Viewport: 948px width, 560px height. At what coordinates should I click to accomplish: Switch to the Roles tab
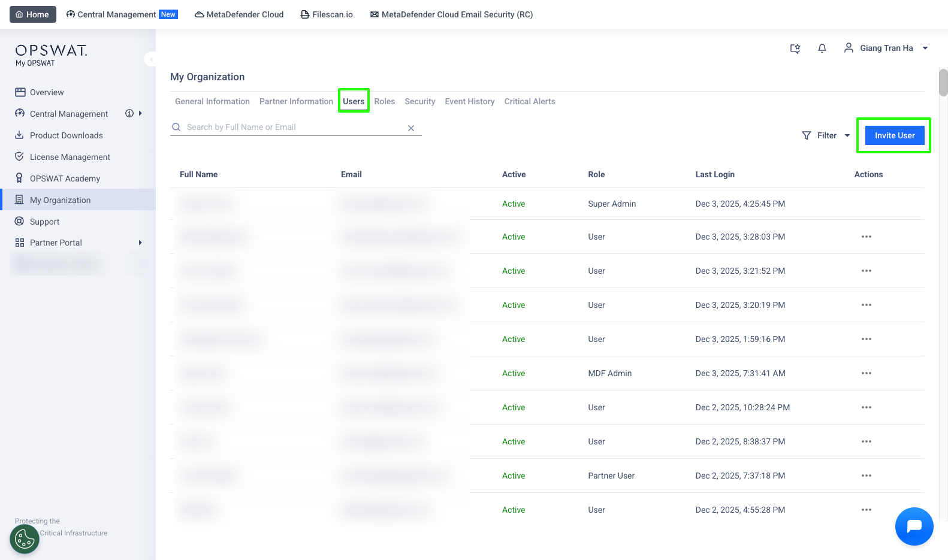(x=384, y=102)
